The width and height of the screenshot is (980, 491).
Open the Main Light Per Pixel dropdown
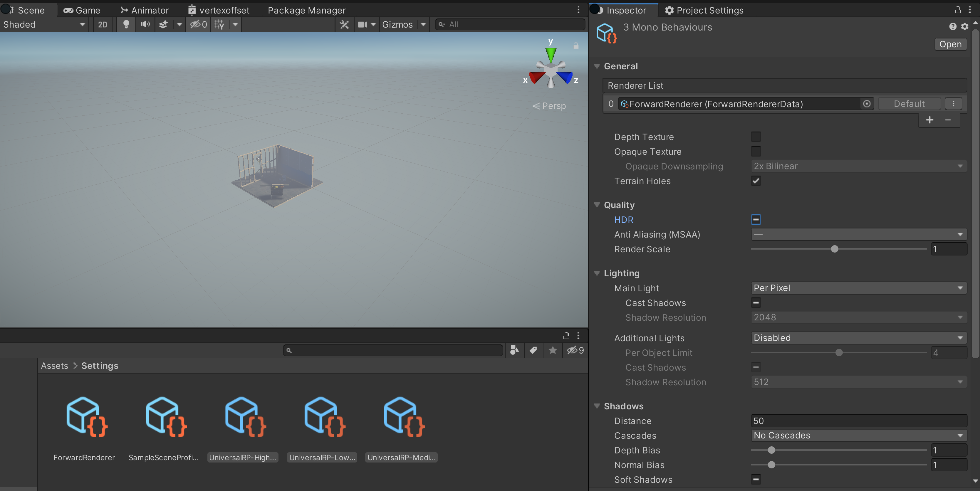[858, 288]
